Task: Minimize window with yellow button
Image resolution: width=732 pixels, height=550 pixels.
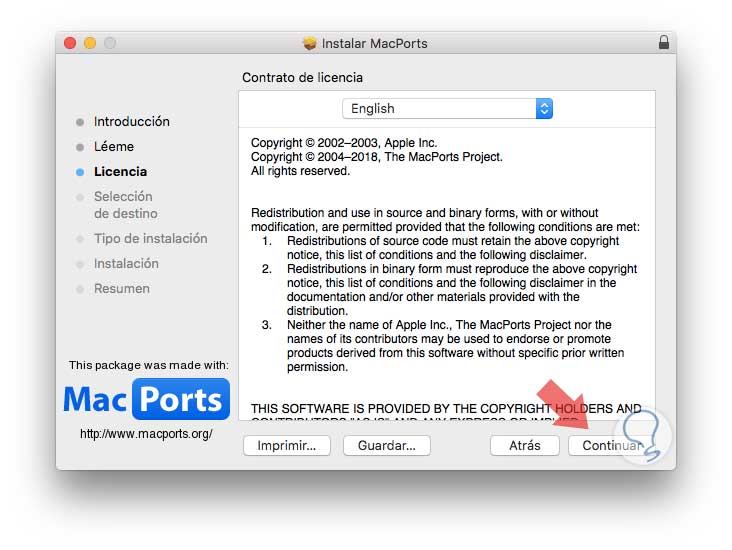Action: click(x=90, y=43)
